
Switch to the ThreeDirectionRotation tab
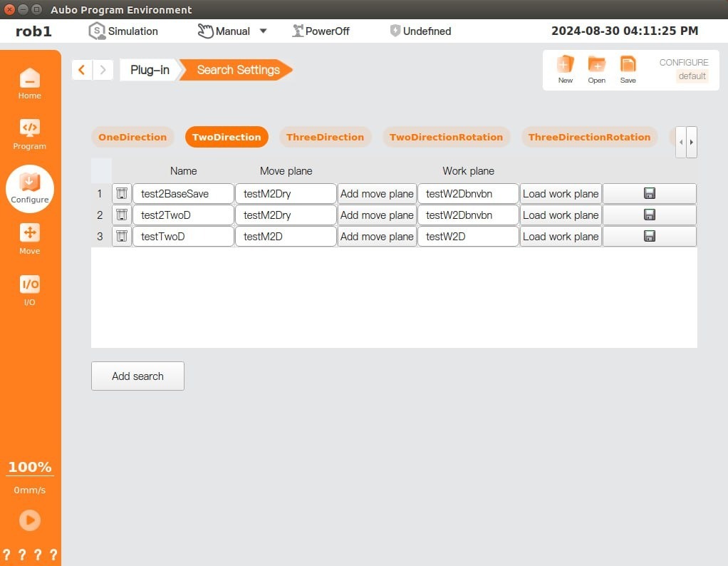589,137
